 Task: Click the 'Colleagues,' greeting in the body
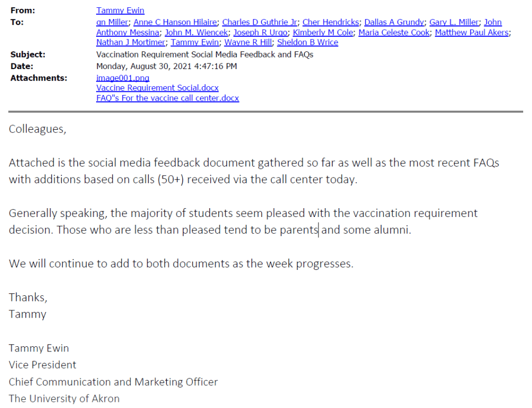(37, 129)
